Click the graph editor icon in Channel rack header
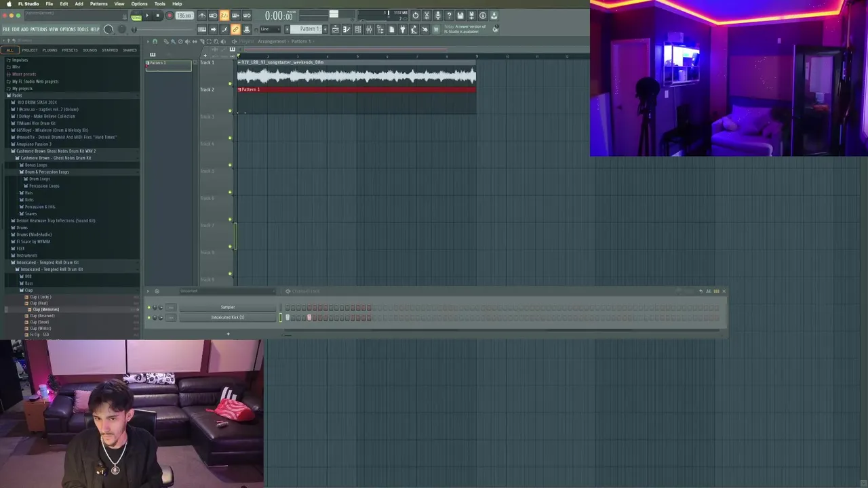The height and width of the screenshot is (488, 868). (709, 291)
